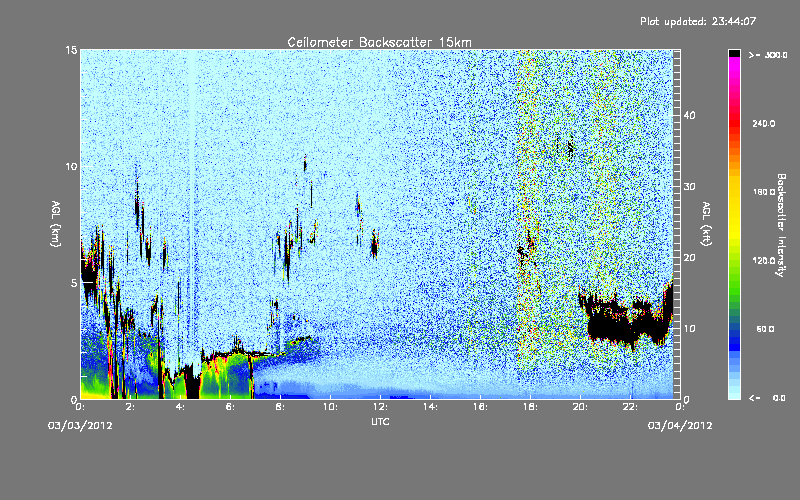Select the "UTC" x-axis label
800x500 pixels.
(380, 421)
